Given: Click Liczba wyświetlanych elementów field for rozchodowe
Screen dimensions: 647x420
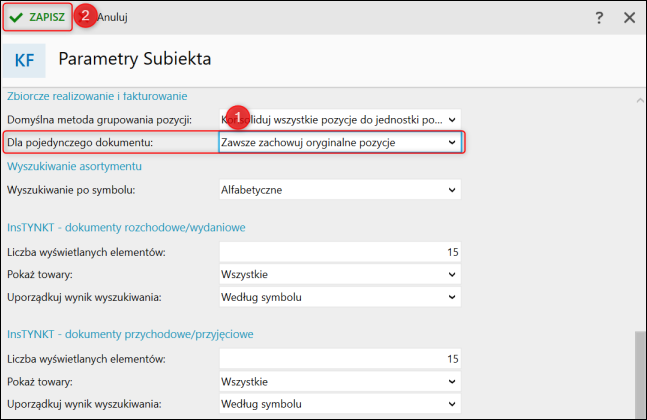Looking at the screenshot, I should [339, 251].
